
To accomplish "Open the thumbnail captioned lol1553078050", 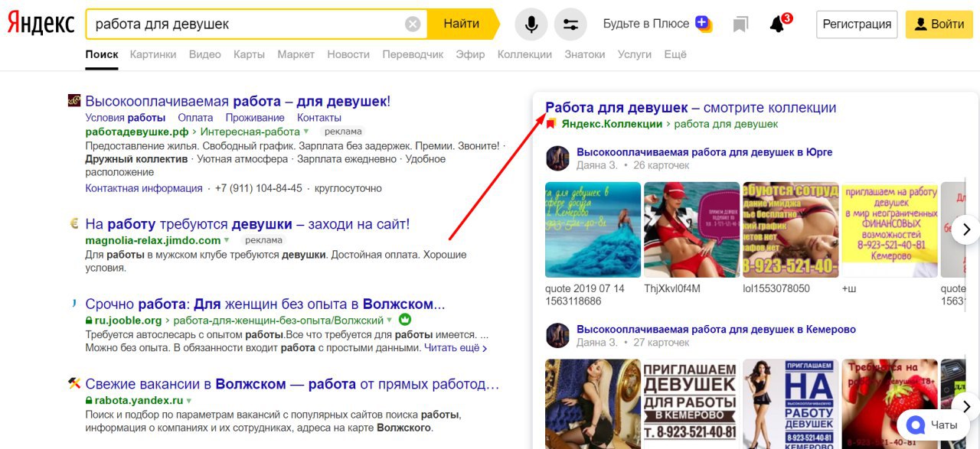I will coord(790,229).
